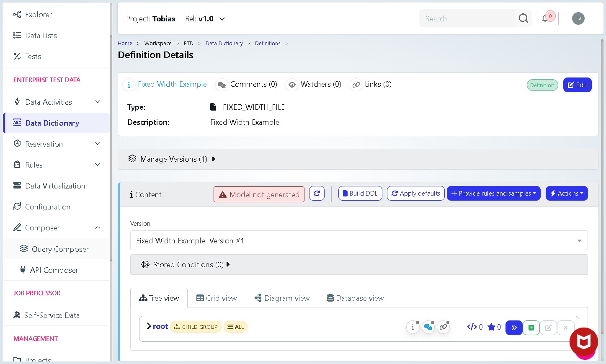The height and width of the screenshot is (364, 606).
Task: Go to Home breadcrumb
Action: point(125,44)
